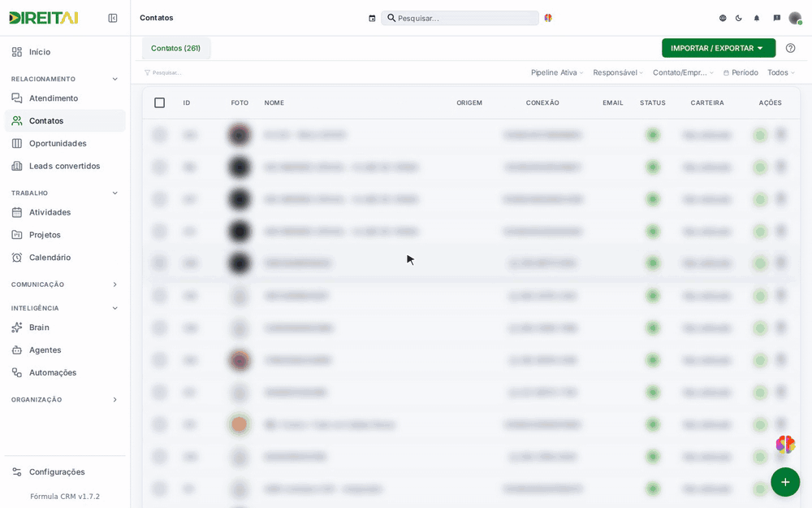Open the Todos filter dropdown

781,72
